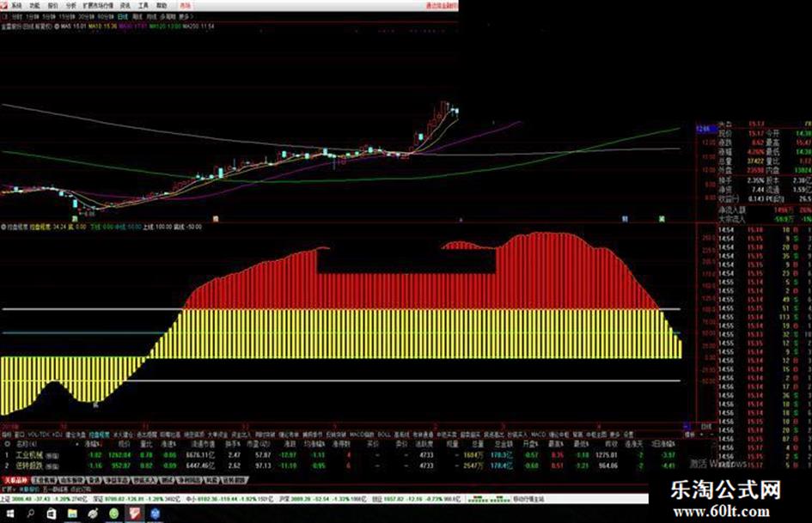The image size is (812, 523).
Task: Expand the 更多 periods list
Action: 185,16
